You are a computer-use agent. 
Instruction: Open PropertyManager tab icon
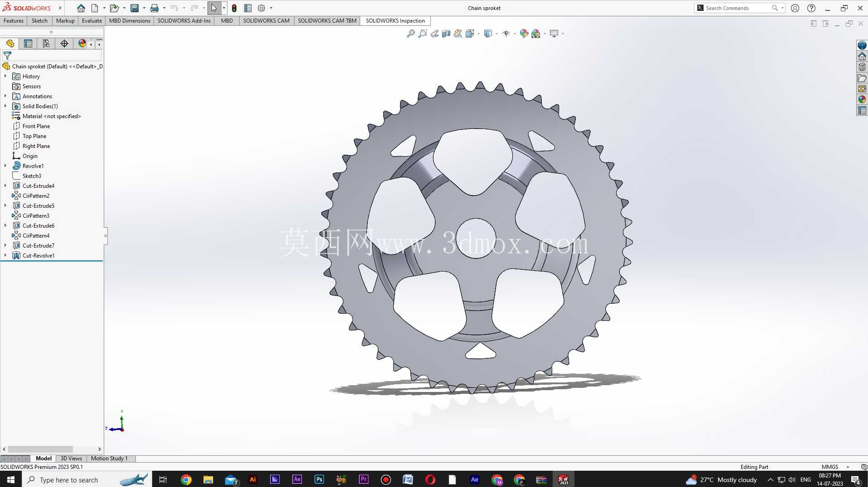pyautogui.click(x=28, y=43)
